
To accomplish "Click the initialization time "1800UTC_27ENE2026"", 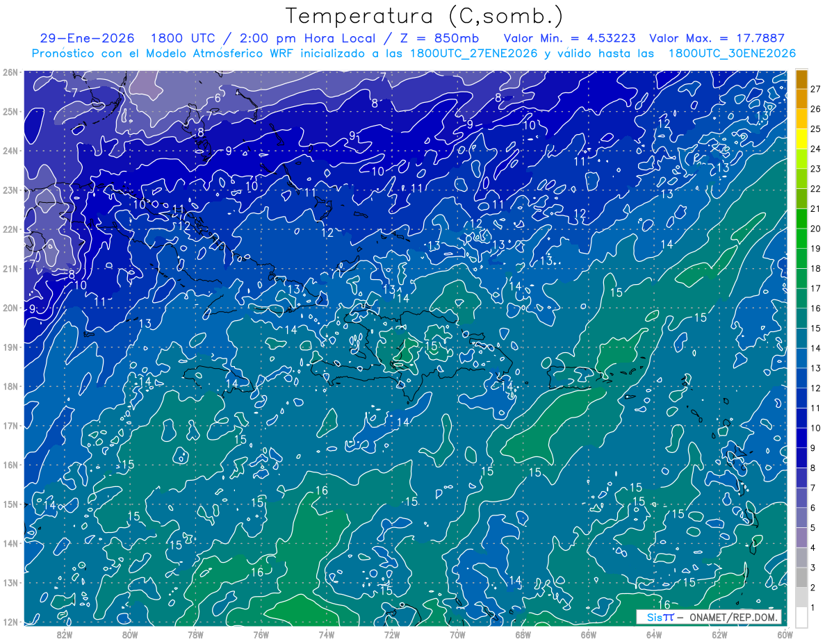I will [474, 53].
